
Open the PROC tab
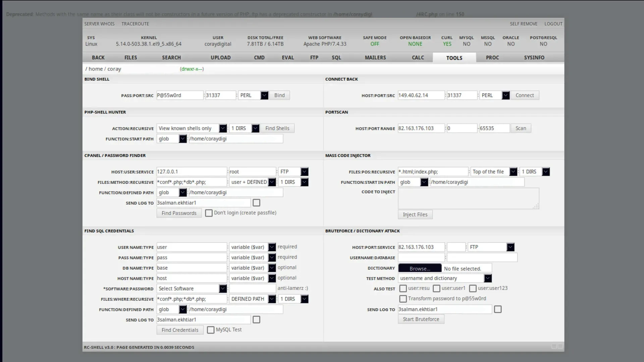pyautogui.click(x=492, y=58)
